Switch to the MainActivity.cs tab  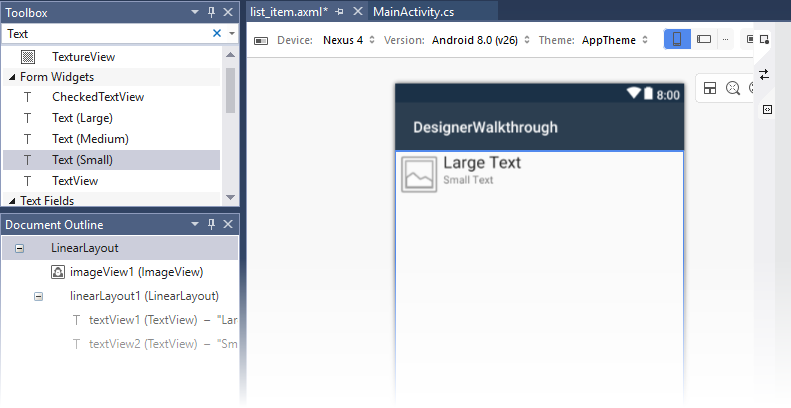tap(413, 12)
